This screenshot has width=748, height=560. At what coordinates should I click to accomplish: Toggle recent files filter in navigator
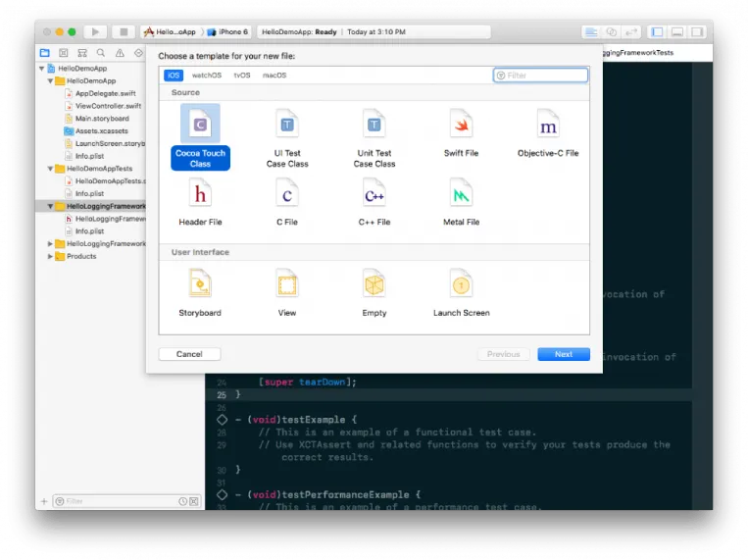(x=182, y=501)
